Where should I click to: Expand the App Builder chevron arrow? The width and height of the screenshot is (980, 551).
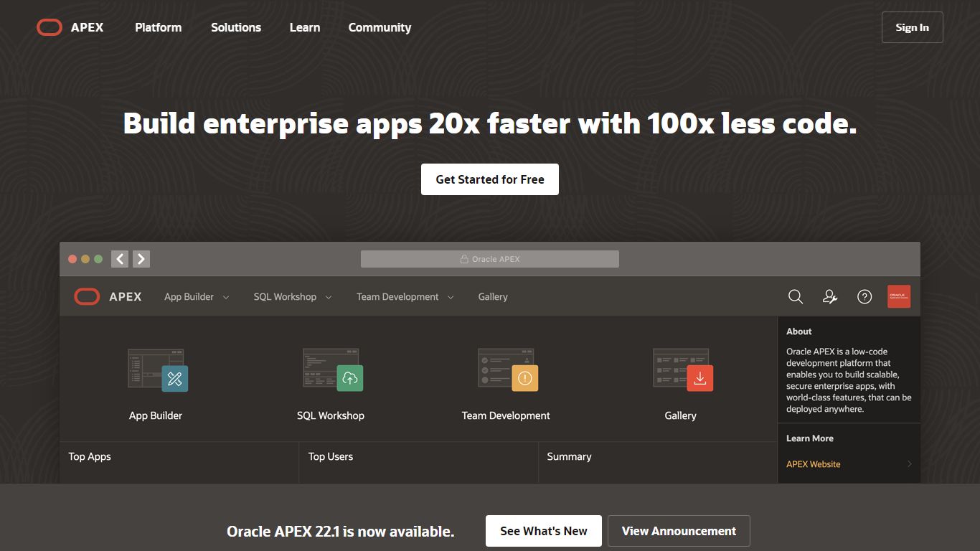pos(226,297)
